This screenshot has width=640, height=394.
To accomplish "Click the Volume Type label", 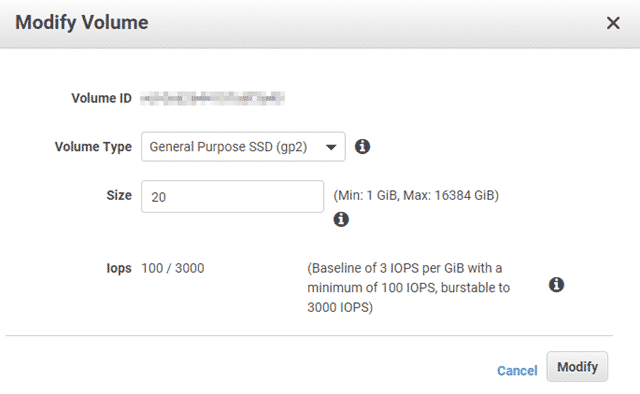I will pos(93,147).
